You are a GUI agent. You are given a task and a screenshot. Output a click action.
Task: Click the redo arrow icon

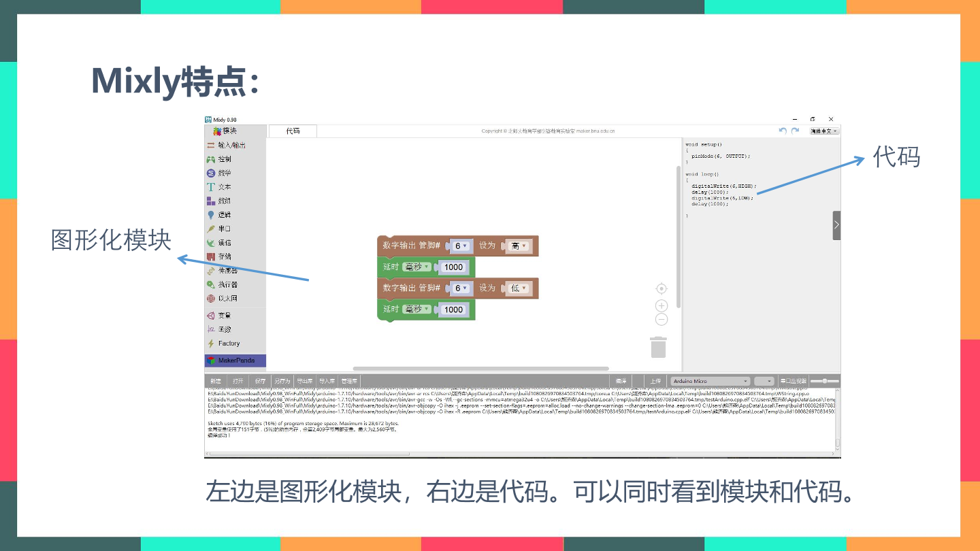(795, 131)
